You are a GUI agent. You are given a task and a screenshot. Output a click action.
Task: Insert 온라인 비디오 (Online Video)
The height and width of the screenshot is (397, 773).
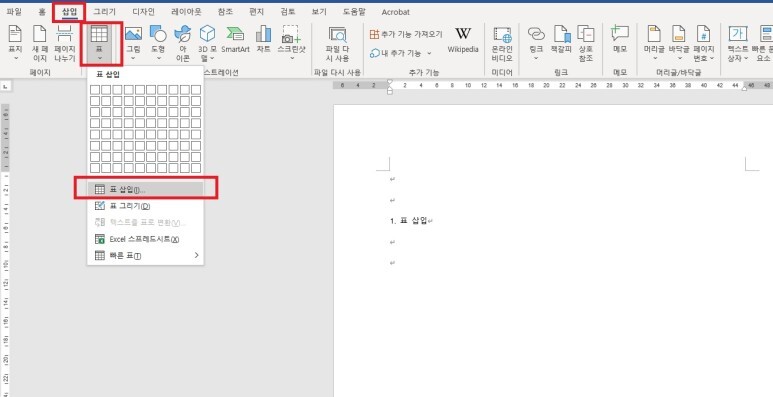(x=502, y=43)
